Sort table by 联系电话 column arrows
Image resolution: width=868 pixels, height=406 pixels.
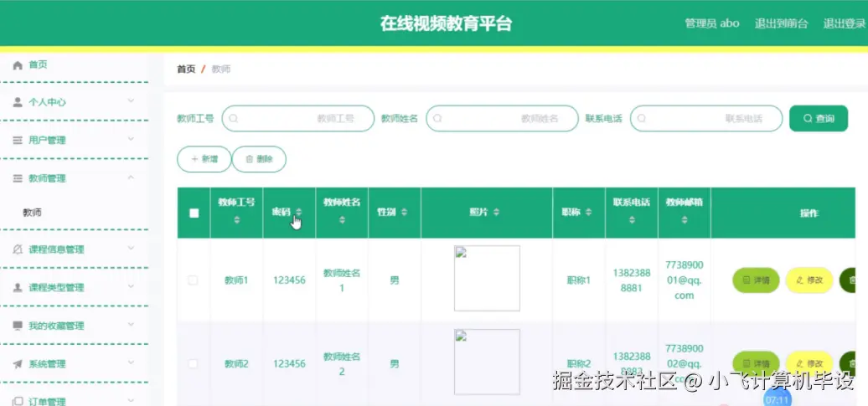click(632, 219)
